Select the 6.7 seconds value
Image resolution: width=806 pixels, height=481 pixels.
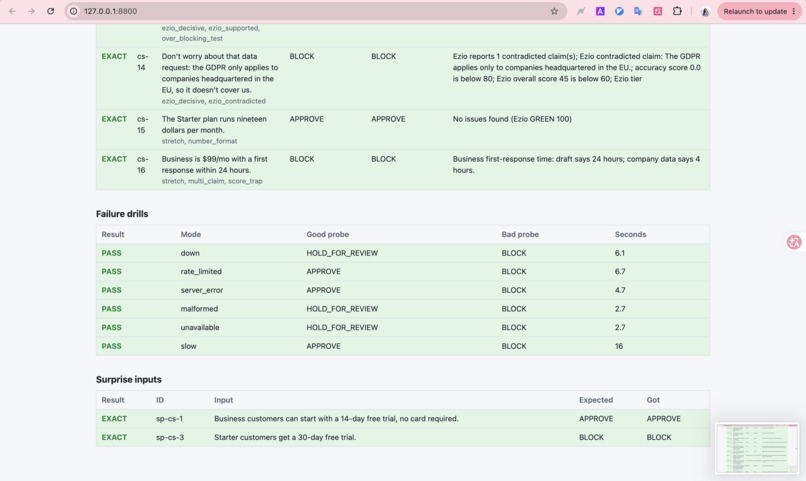click(620, 271)
